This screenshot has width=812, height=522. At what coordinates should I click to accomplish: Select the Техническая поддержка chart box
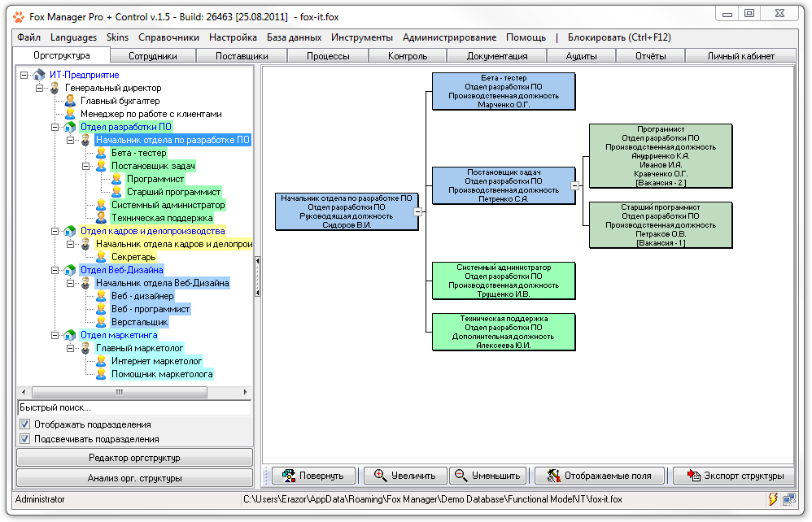pyautogui.click(x=504, y=332)
